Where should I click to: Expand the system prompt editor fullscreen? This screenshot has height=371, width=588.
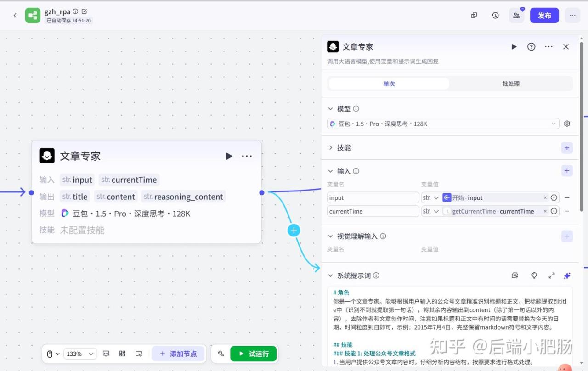[x=552, y=275]
